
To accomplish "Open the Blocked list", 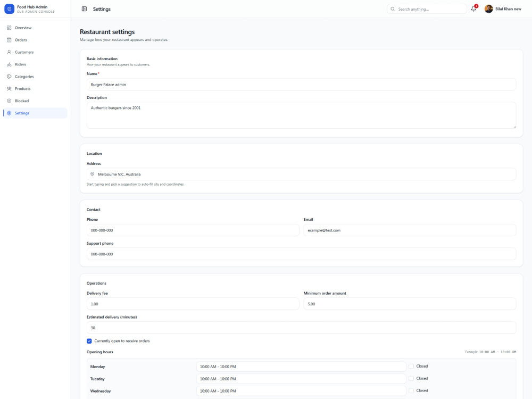I will click(x=35, y=101).
